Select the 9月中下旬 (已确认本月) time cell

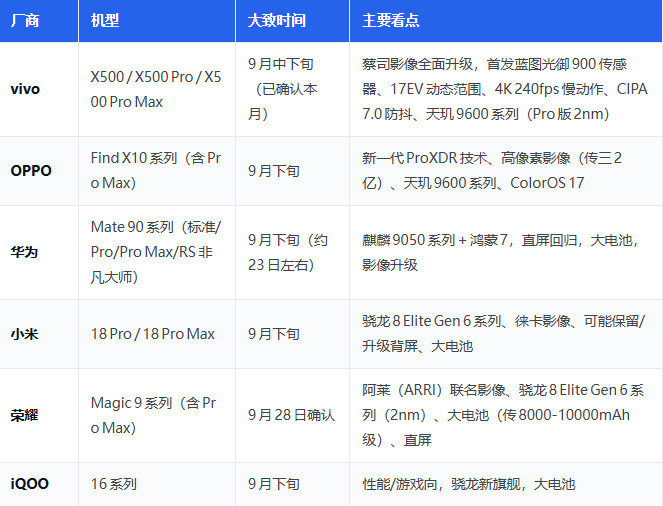[x=292, y=89]
